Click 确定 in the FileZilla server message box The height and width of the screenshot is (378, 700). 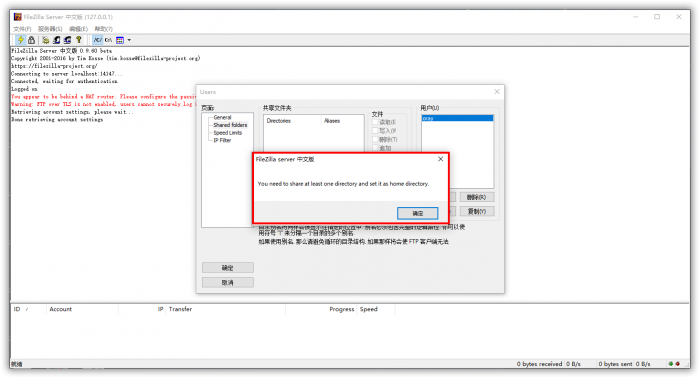tap(417, 213)
